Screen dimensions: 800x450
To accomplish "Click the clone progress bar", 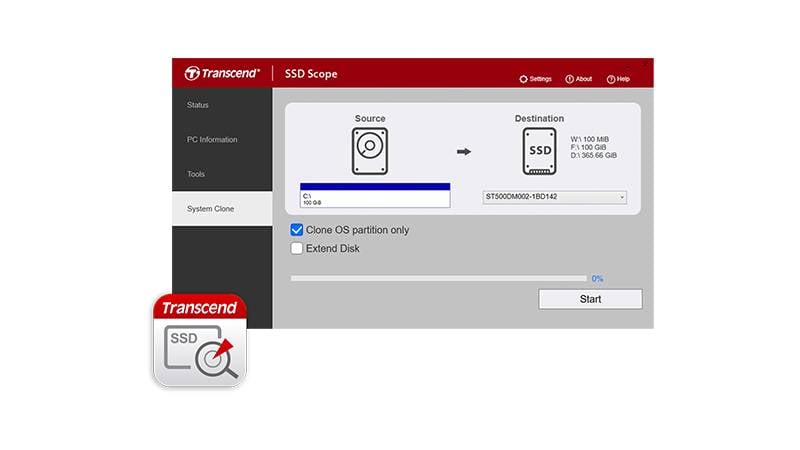I will click(x=439, y=279).
